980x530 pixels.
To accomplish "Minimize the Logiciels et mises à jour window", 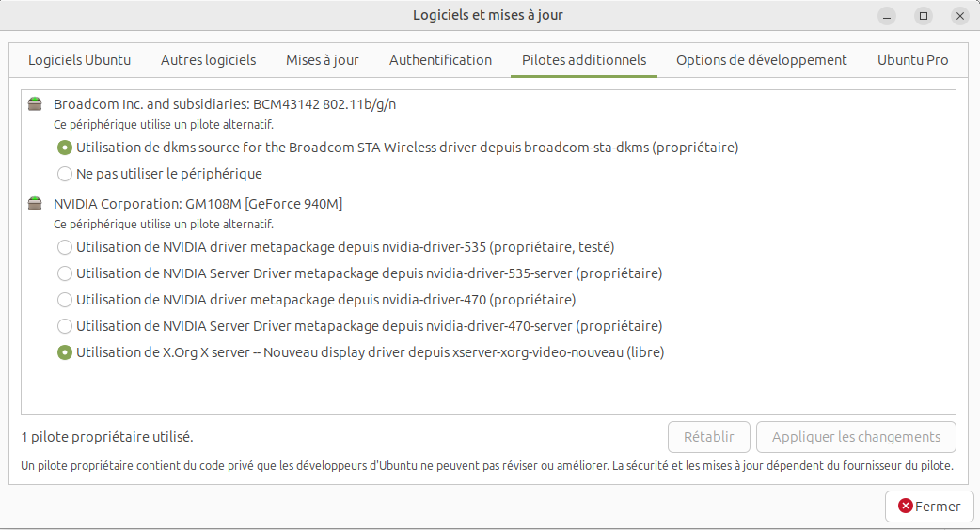I will [886, 16].
